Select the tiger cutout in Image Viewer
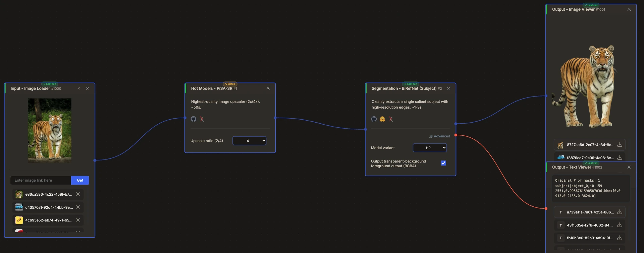This screenshot has height=253, width=644. [585, 86]
